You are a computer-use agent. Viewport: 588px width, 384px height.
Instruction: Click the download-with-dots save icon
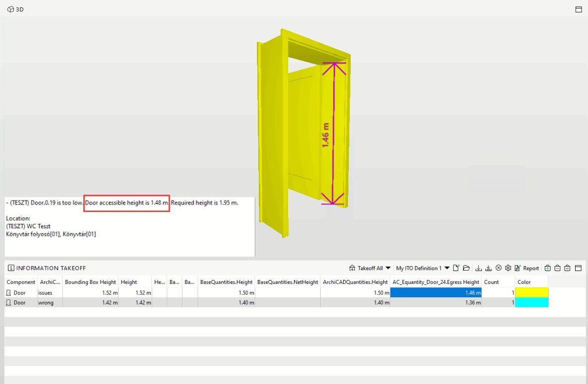[488, 268]
